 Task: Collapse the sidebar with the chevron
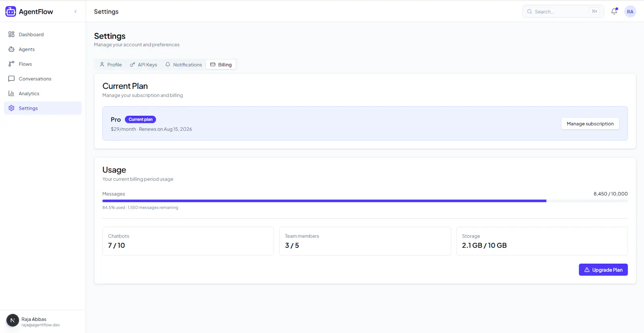click(x=76, y=12)
